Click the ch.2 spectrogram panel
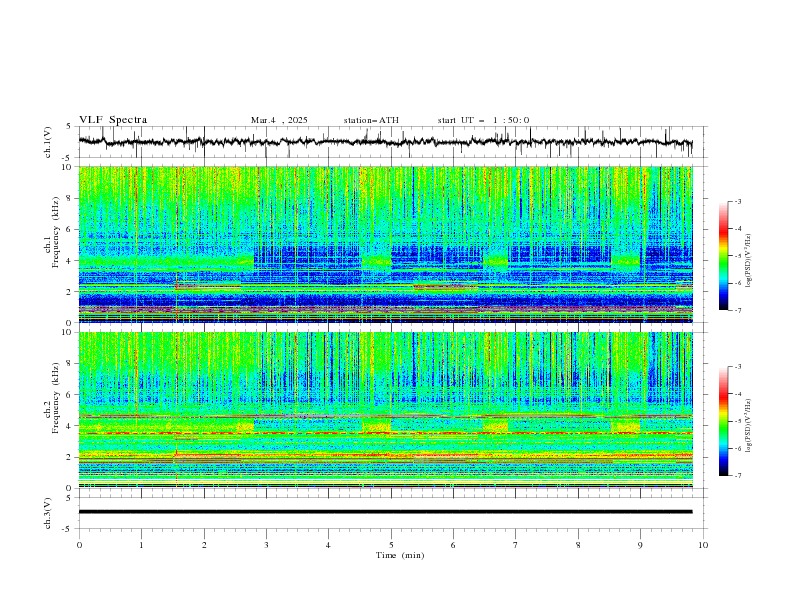This screenshot has width=792, height=612. click(385, 410)
